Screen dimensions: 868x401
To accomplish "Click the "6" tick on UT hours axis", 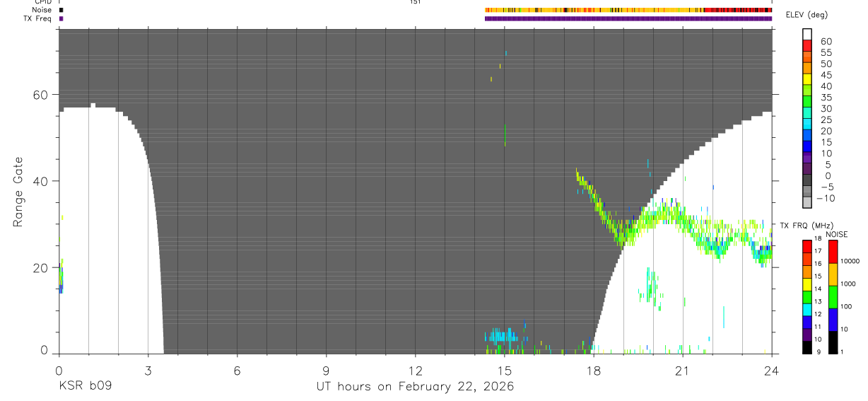I will point(237,370).
